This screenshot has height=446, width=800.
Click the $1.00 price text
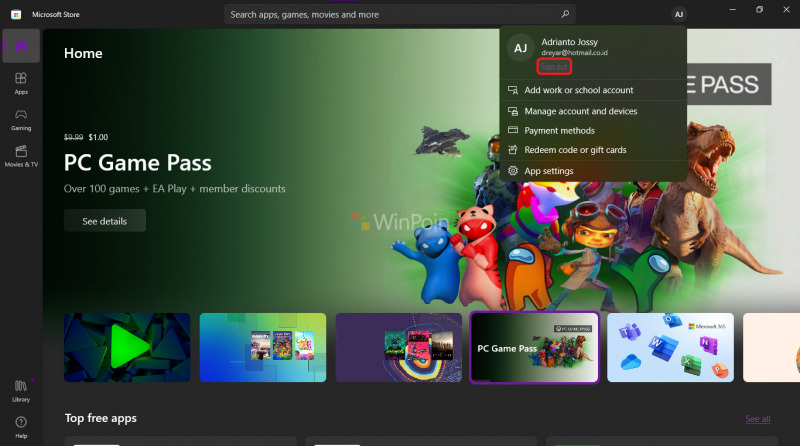(x=98, y=137)
